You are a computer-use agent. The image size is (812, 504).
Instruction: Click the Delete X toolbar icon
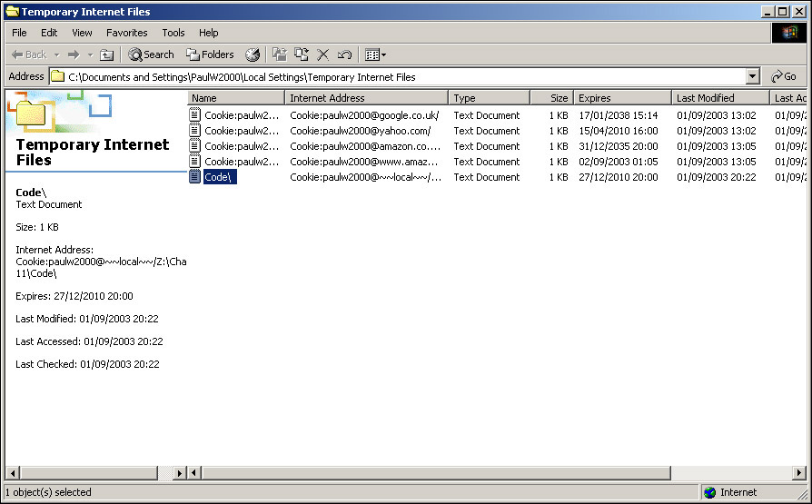[322, 54]
